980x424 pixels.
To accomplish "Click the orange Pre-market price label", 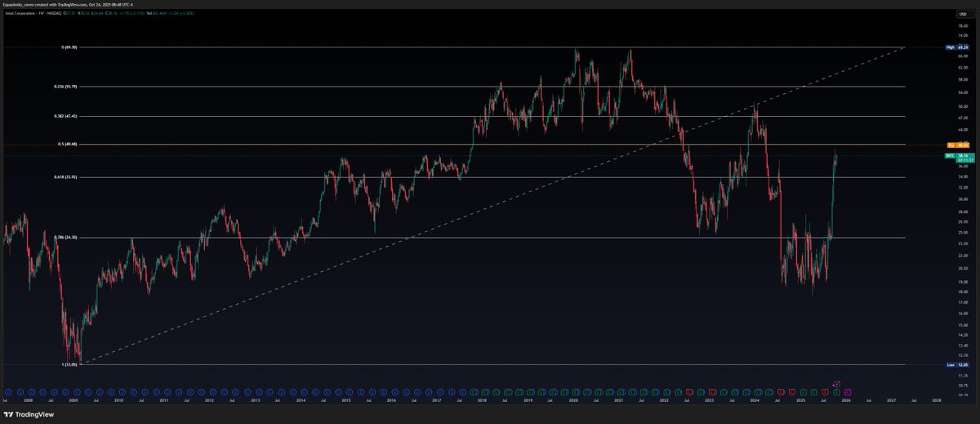I will [x=957, y=145].
